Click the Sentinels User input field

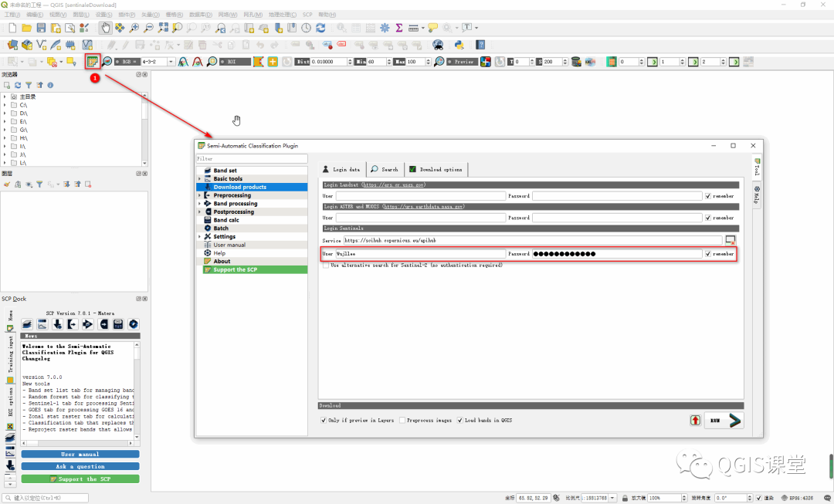420,254
